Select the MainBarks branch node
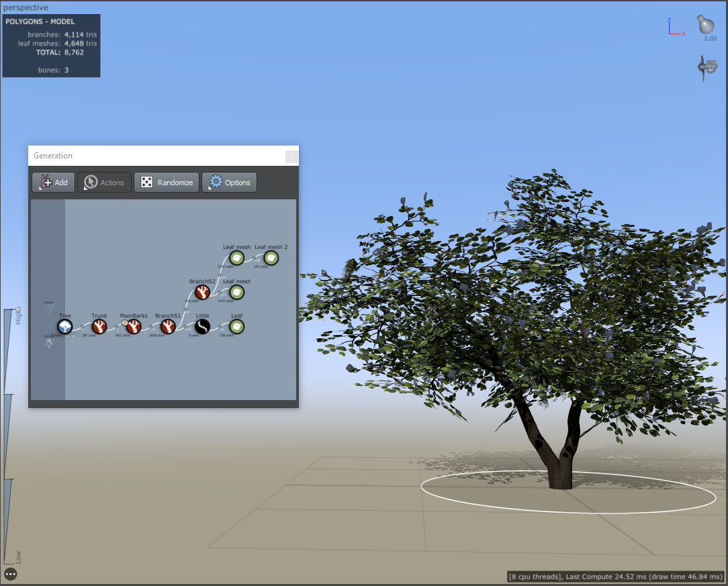The image size is (728, 586). pos(134,327)
